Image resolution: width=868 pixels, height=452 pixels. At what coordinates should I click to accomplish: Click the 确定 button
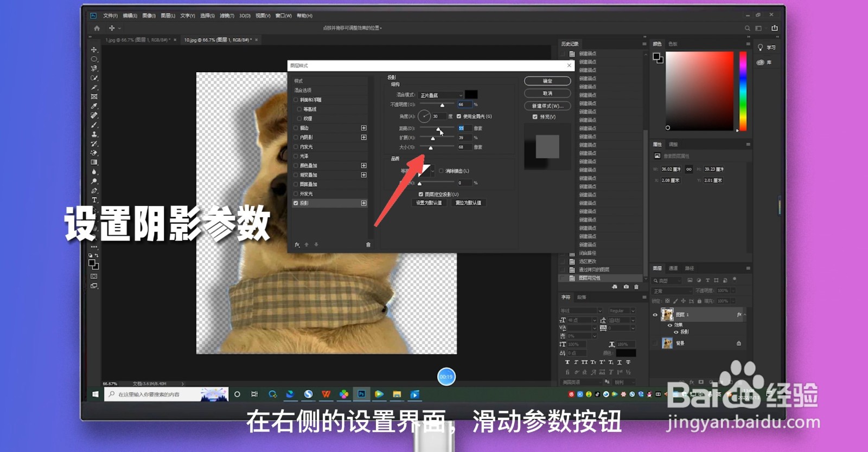[x=547, y=81]
